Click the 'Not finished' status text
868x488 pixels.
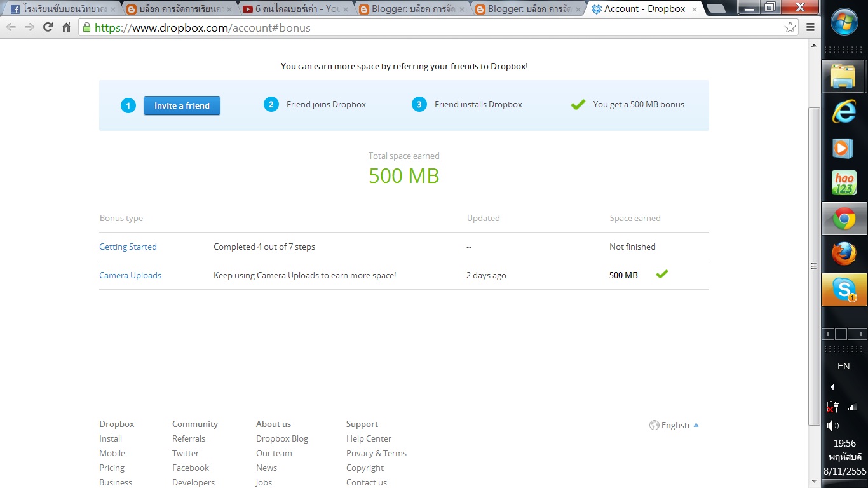point(632,247)
